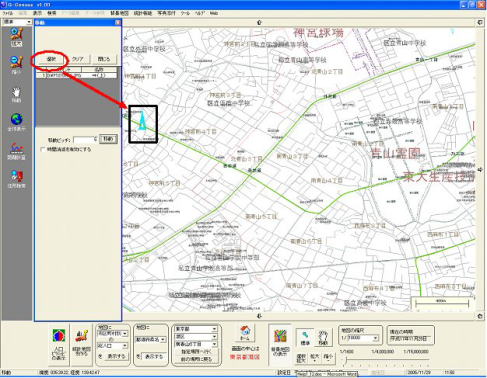Adjust the map scale slider at bottom right
The height and width of the screenshot is (378, 487).
347,360
